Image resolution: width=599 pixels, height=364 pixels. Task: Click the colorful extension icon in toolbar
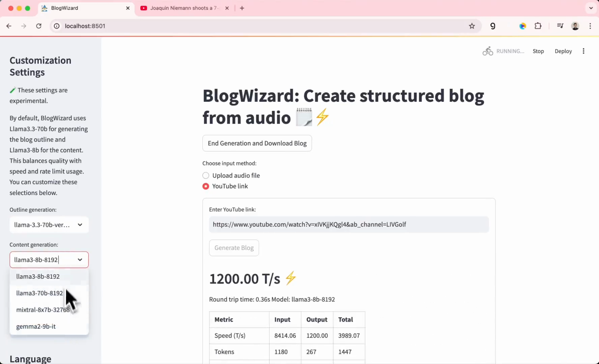[523, 26]
